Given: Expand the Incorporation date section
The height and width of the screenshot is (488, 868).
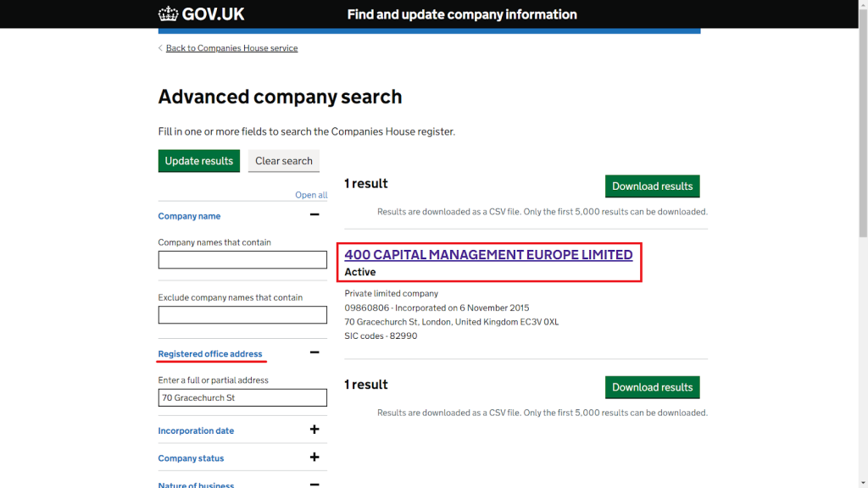Looking at the screenshot, I should [x=196, y=430].
